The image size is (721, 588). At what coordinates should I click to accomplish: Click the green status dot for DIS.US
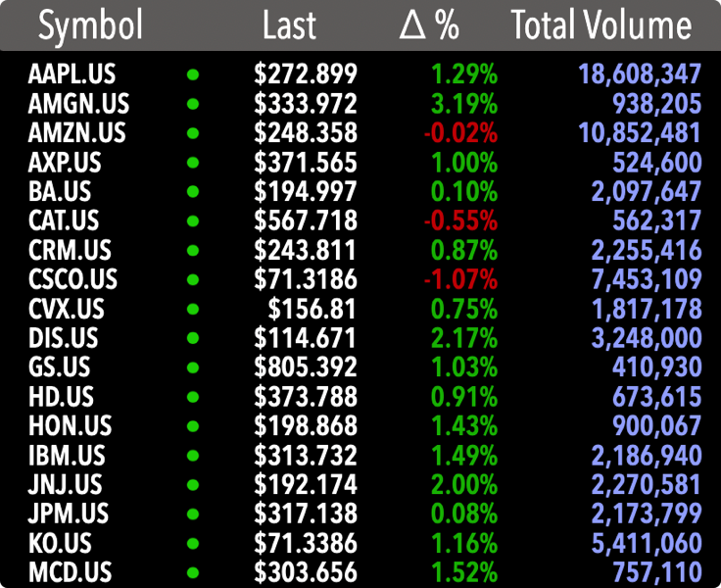(193, 338)
